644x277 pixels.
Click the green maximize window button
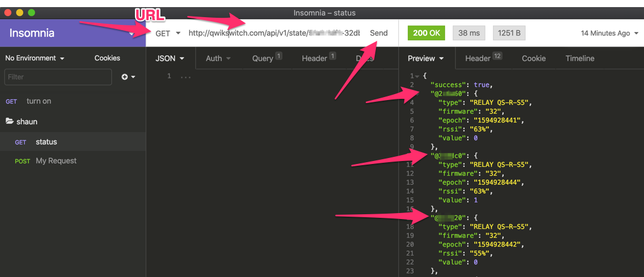coord(31,13)
